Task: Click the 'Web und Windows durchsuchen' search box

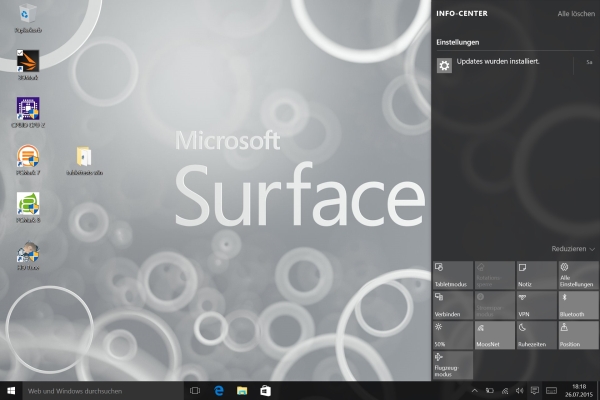Action: [103, 391]
